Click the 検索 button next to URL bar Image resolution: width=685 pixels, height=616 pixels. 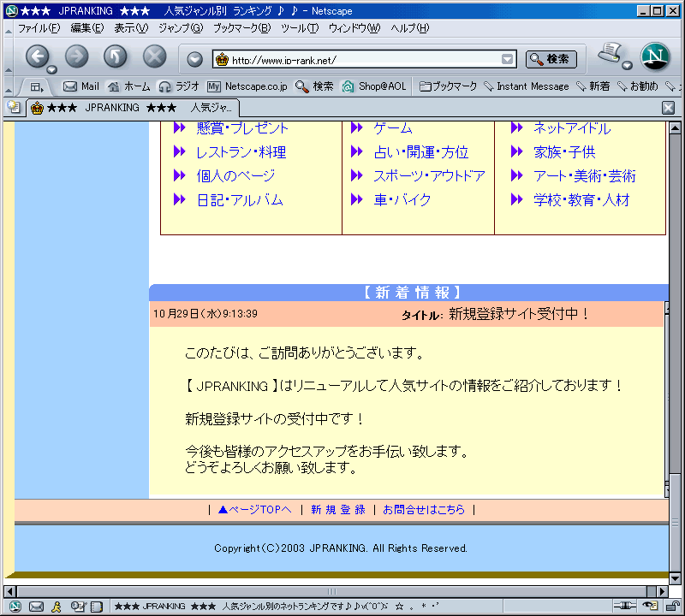click(x=551, y=59)
